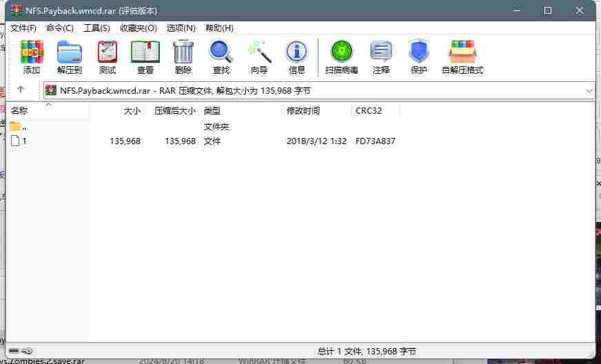The image size is (601, 364).
Task: Maximize the WinRAR window
Action: click(548, 11)
